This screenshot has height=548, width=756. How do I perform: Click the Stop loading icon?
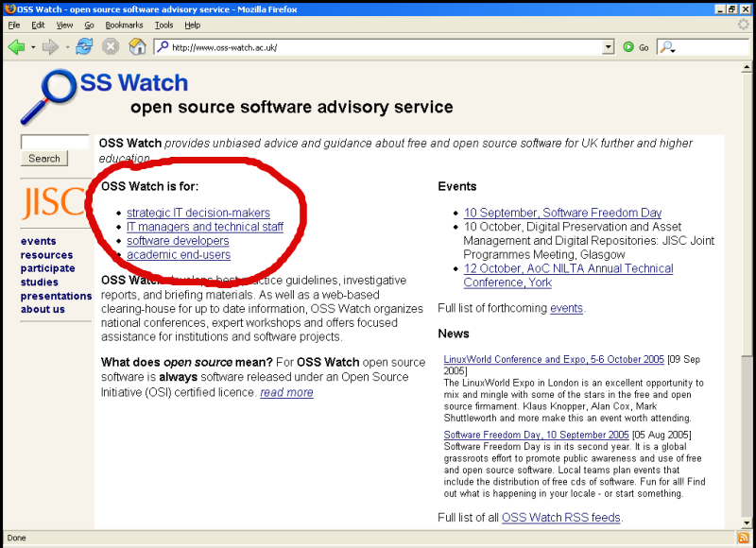(x=111, y=46)
